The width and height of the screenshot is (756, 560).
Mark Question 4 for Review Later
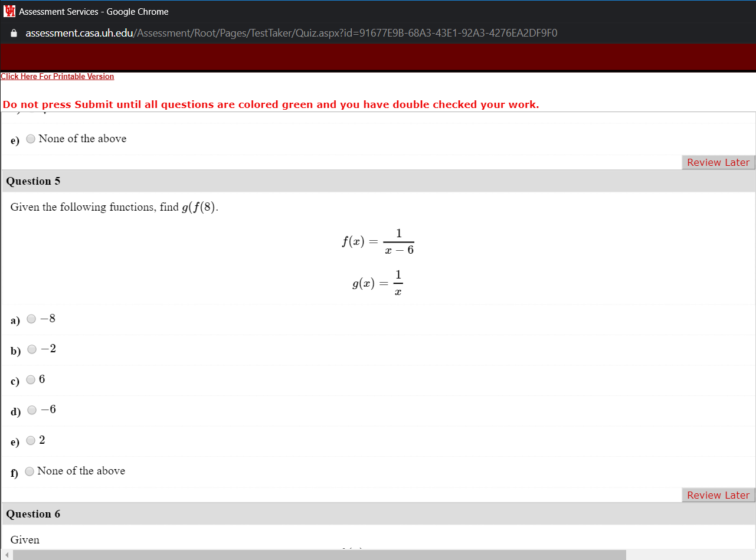coord(718,162)
